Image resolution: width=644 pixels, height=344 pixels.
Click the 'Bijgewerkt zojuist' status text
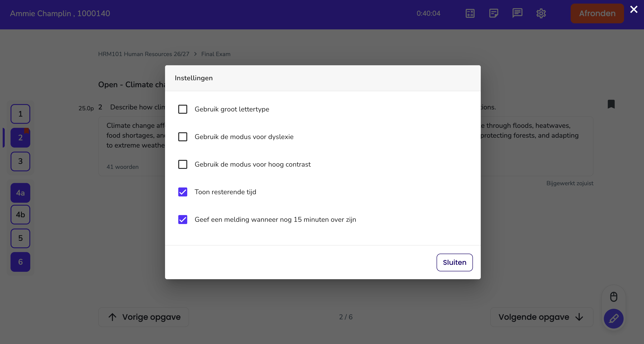coord(570,183)
